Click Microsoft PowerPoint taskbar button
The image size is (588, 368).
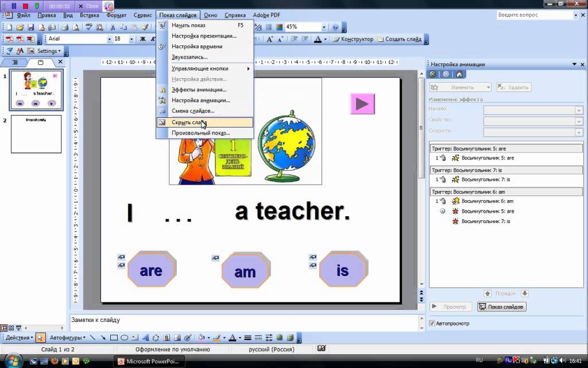(x=148, y=361)
